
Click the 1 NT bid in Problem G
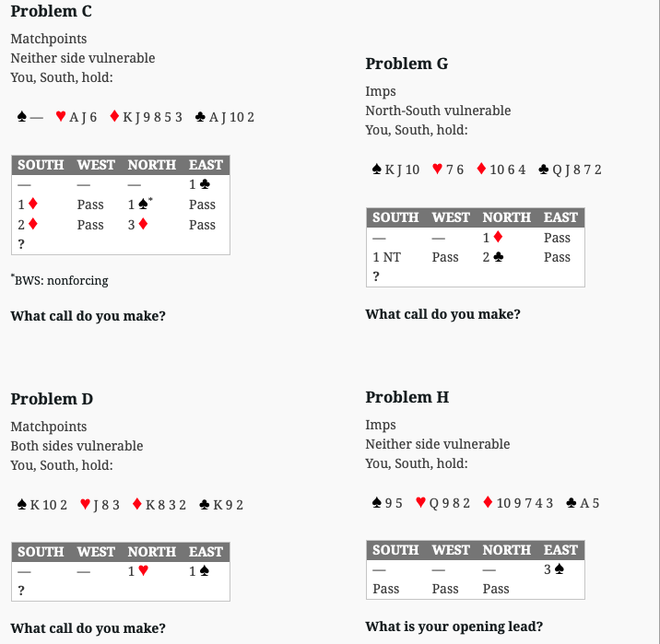pos(387,257)
